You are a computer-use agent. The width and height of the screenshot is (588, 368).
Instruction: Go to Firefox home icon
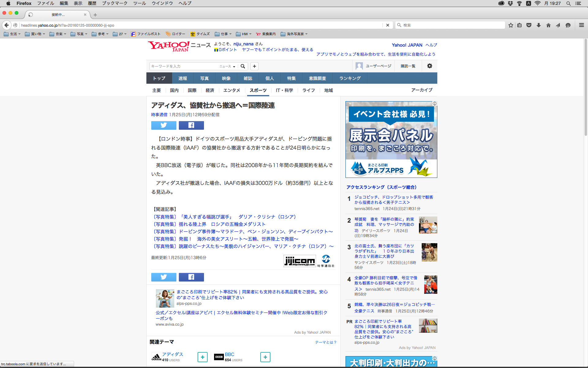tap(548, 25)
